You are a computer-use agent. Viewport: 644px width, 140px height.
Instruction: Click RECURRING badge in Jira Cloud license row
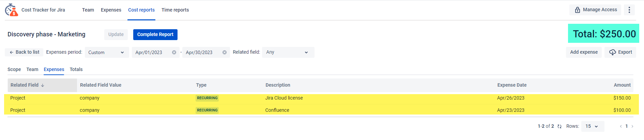207,98
